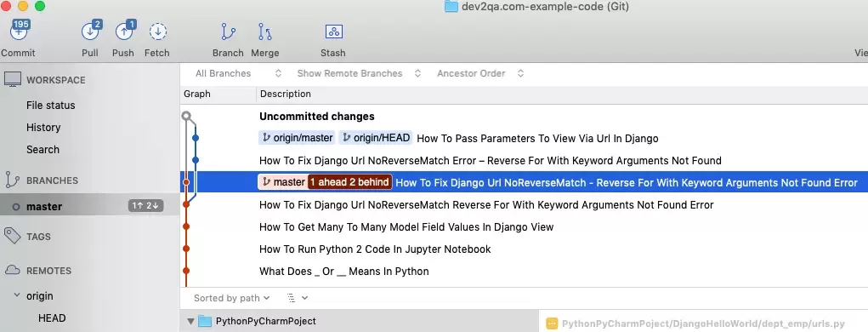The width and height of the screenshot is (868, 332).
Task: Open the Show Remote Branches dropdown
Action: pyautogui.click(x=360, y=73)
